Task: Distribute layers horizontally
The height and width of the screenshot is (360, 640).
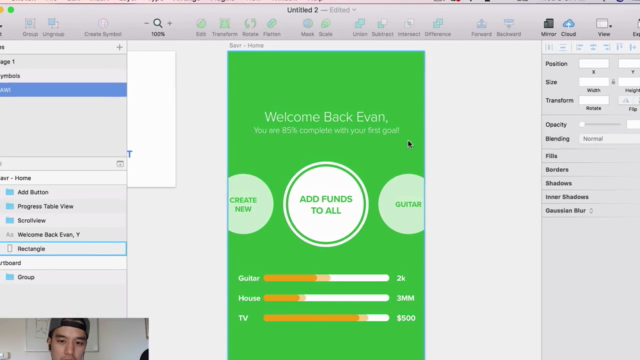Action: (x=549, y=47)
